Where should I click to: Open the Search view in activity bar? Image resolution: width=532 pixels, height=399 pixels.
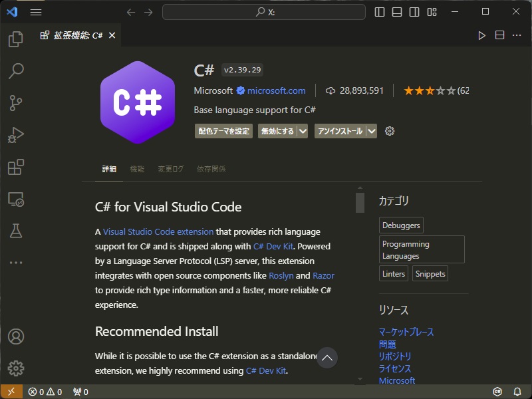coord(15,70)
